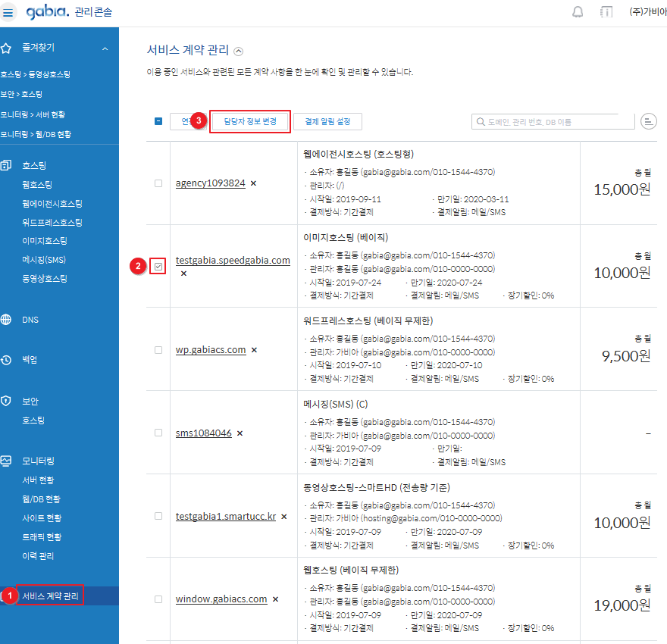Screen dimensions: 667x644
Task: Toggle the select-all checkbox in toolbar
Action: click(x=158, y=121)
